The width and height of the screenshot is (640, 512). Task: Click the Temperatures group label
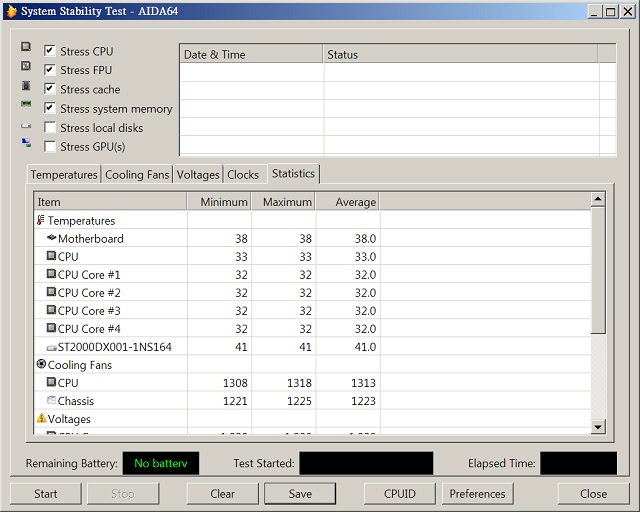pos(81,220)
